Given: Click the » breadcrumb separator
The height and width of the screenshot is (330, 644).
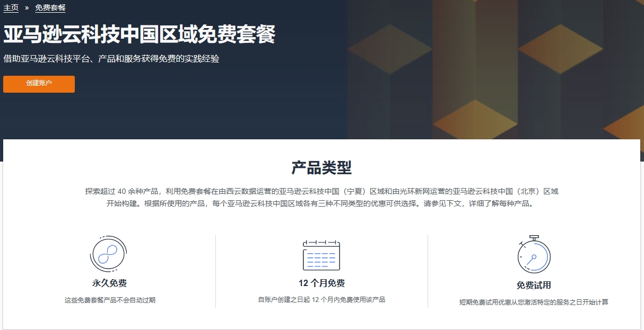Looking at the screenshot, I should (27, 7).
